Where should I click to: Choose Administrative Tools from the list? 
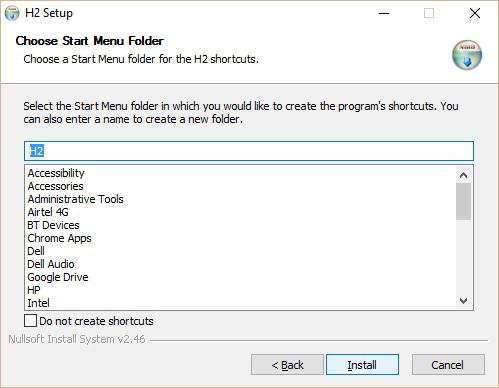pos(75,199)
